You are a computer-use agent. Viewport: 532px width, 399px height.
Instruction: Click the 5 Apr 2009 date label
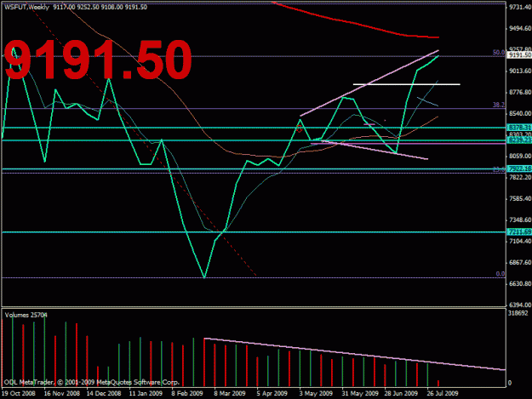(x=272, y=393)
